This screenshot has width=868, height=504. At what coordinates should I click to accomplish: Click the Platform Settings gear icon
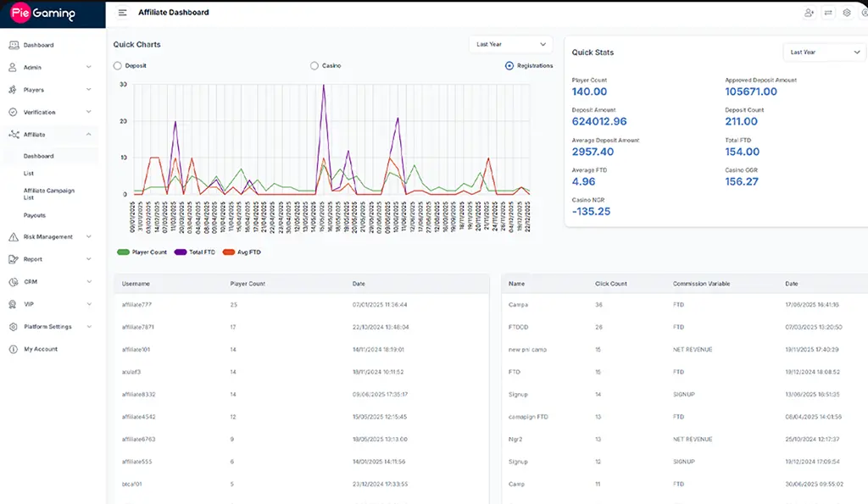click(14, 327)
